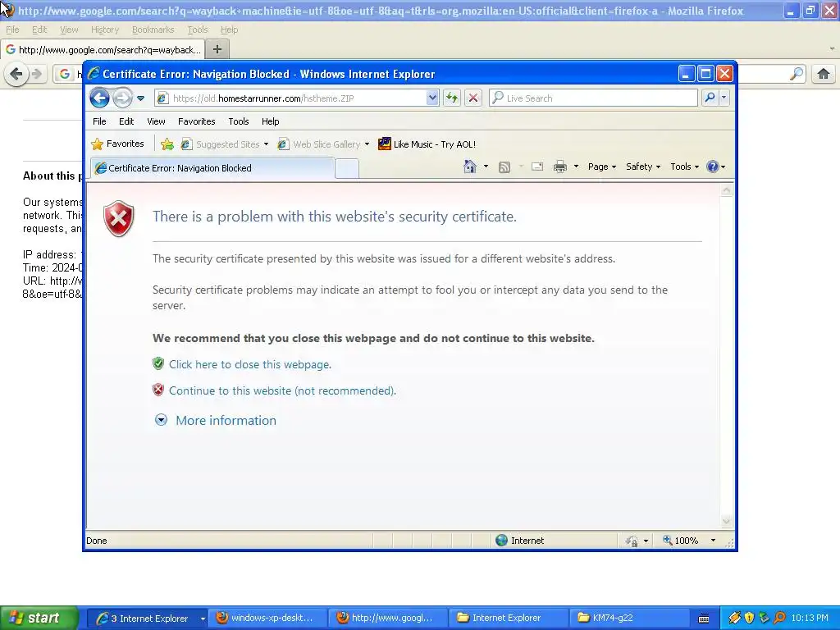The image size is (840, 630).
Task: Open the Firefox Bookmarks menu
Action: pos(153,30)
